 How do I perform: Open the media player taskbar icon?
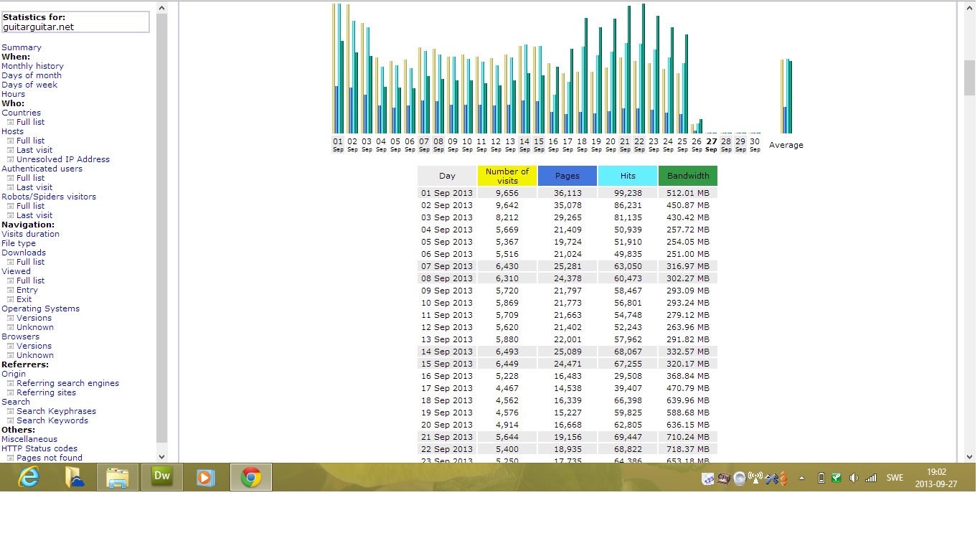[x=206, y=477]
